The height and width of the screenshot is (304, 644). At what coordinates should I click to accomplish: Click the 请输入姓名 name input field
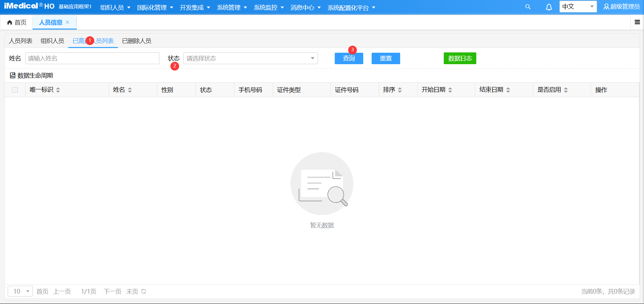click(x=92, y=58)
